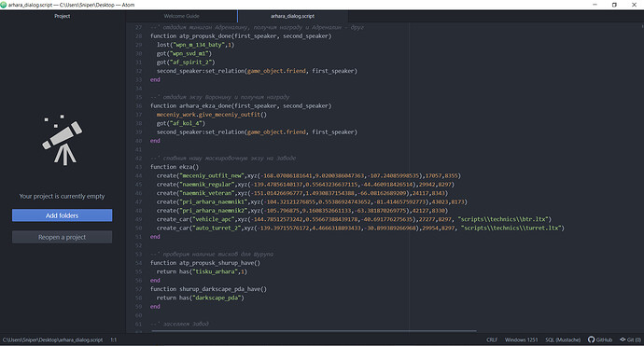Click the 1:1 cursor position indicator
Viewport: 644px width, 346px height.
click(x=113, y=339)
